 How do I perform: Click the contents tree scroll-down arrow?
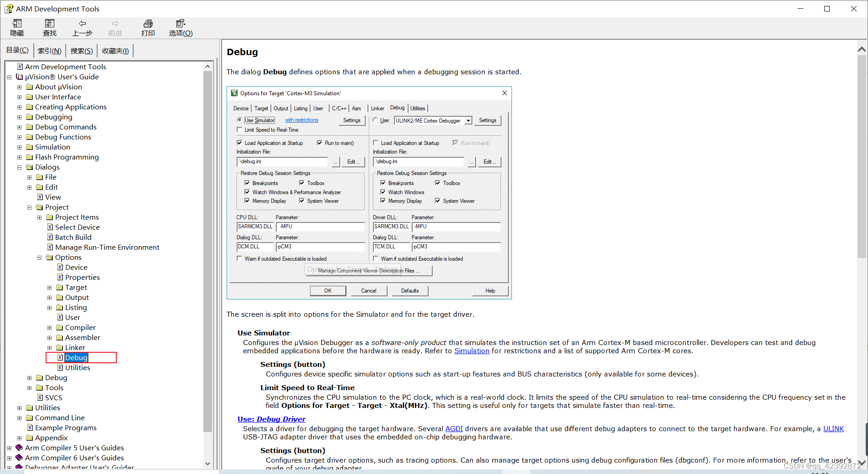tap(207, 464)
